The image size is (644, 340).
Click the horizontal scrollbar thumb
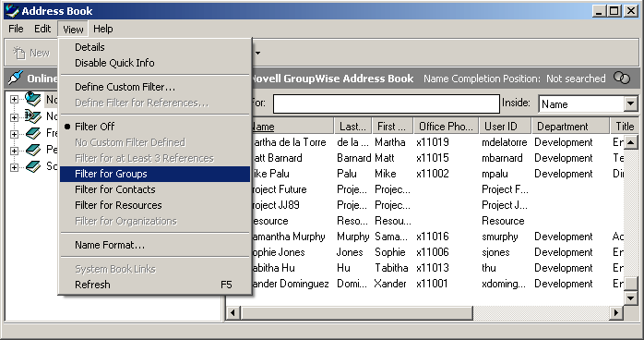tap(356, 313)
